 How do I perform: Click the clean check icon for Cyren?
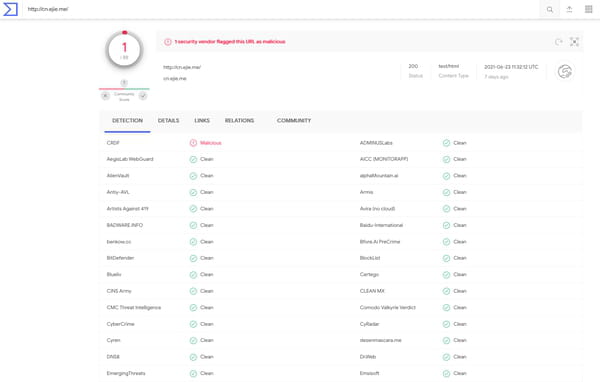coord(193,340)
